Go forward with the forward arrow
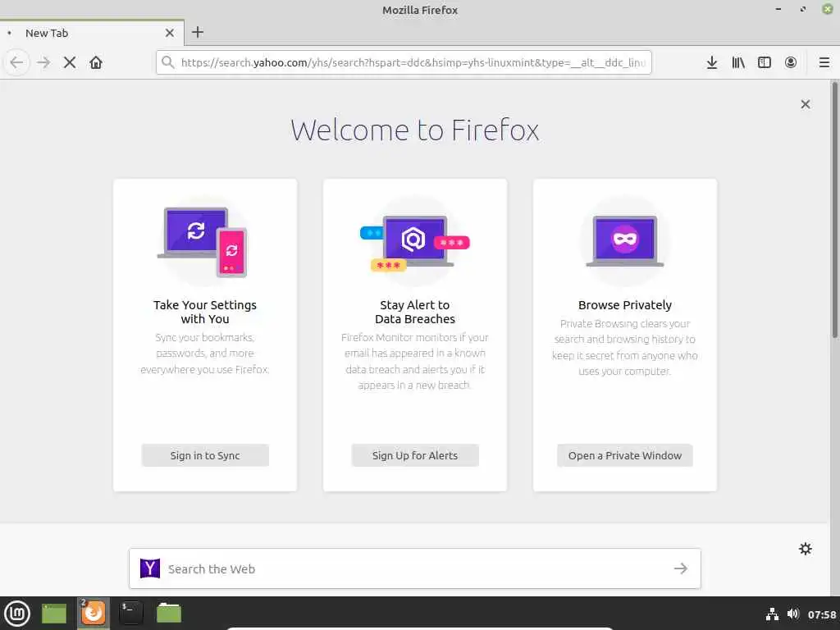Screen dimensions: 840x630 click(x=43, y=62)
